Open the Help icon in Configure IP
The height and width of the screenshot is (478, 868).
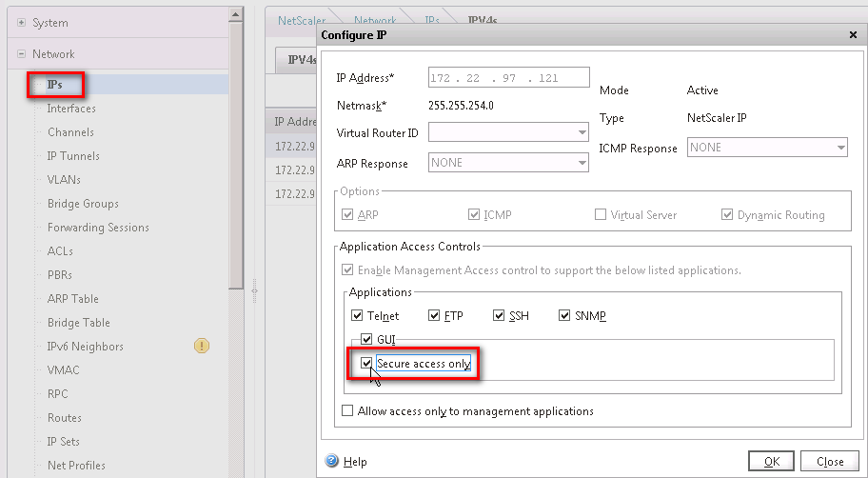331,461
